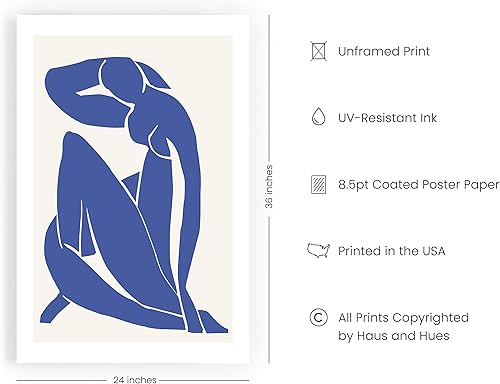Click the figure's raised elbow at left
This screenshot has height=384, width=500.
(53, 80)
